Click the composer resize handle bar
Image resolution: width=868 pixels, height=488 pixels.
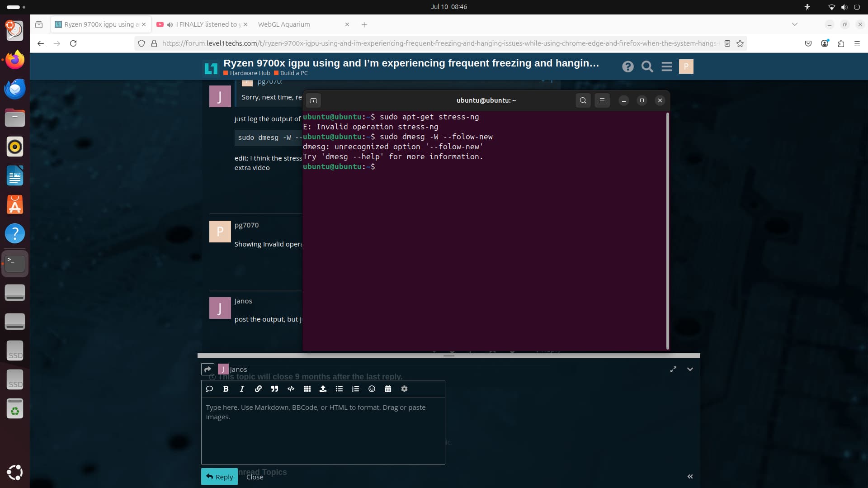pos(448,355)
